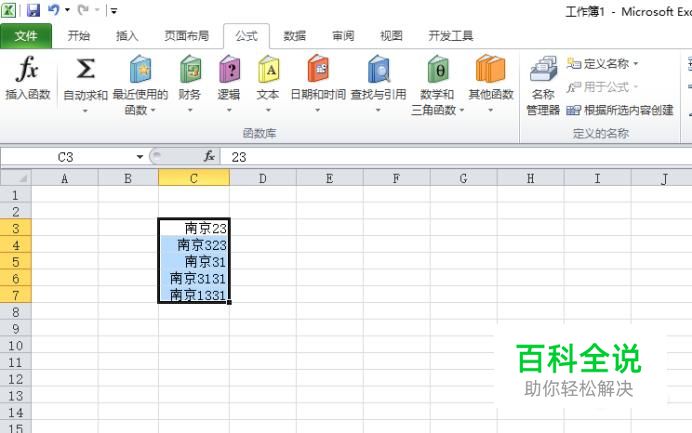Image resolution: width=692 pixels, height=433 pixels.
Task: Switch to the View (视图) tab
Action: coord(391,36)
